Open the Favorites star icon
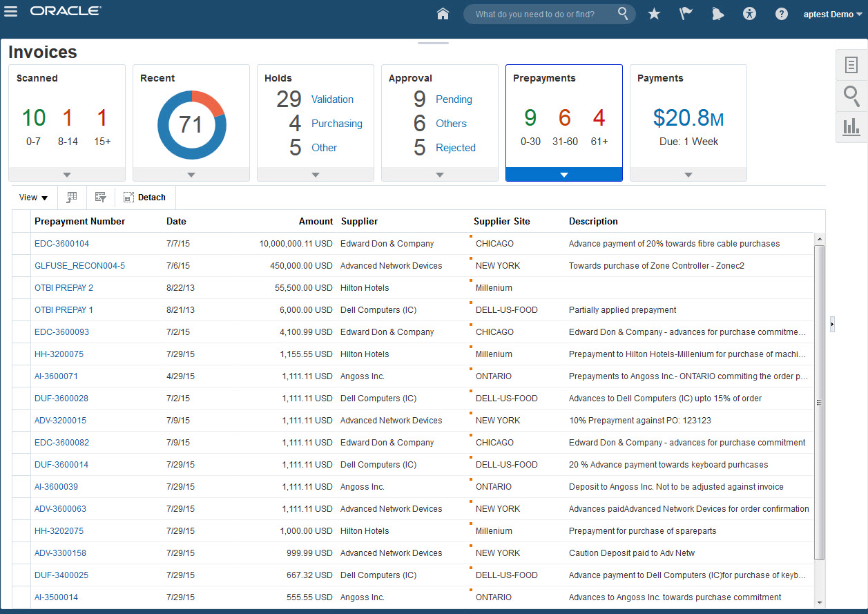 click(654, 14)
